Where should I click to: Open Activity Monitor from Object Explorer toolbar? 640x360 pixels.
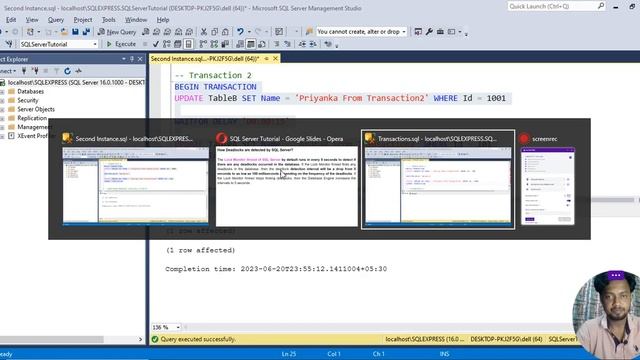point(78,71)
